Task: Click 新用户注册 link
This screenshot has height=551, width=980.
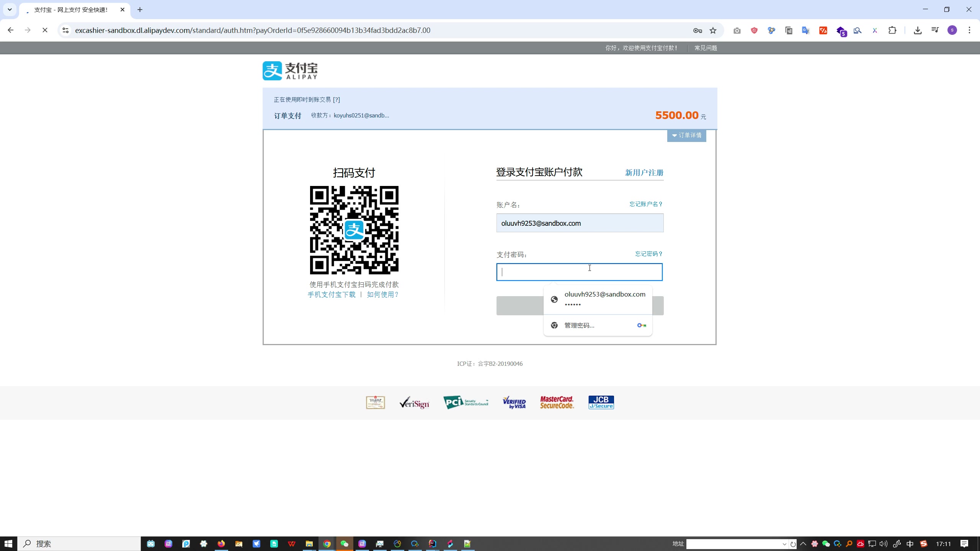Action: pos(644,173)
